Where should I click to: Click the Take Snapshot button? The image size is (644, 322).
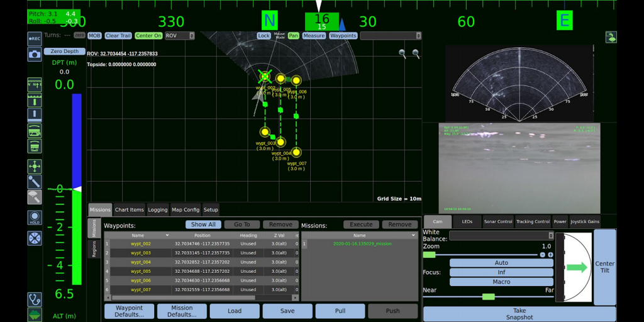click(x=519, y=314)
